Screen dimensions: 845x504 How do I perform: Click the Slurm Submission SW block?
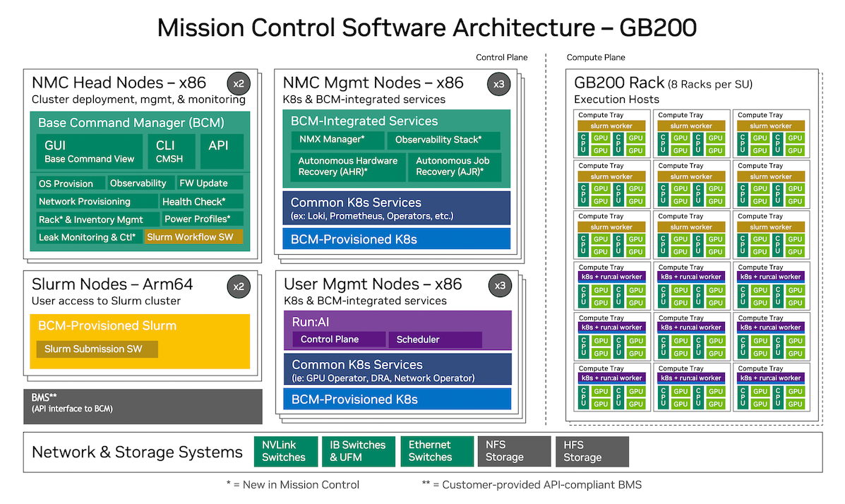click(97, 349)
